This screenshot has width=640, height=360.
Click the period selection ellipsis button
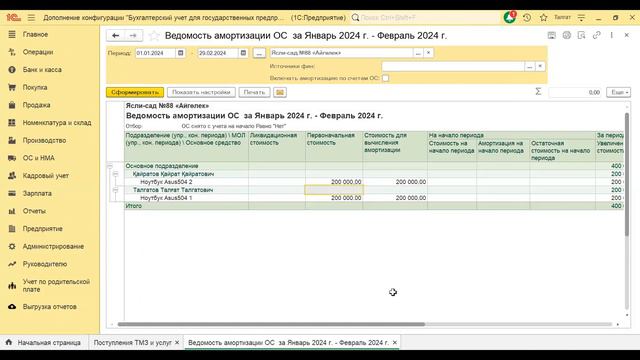pos(259,53)
